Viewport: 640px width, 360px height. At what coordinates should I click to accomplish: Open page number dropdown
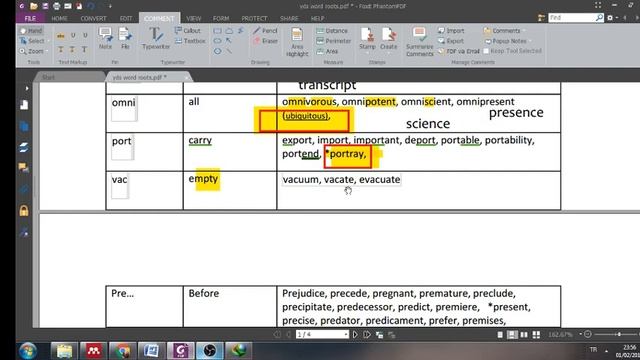[x=346, y=334]
